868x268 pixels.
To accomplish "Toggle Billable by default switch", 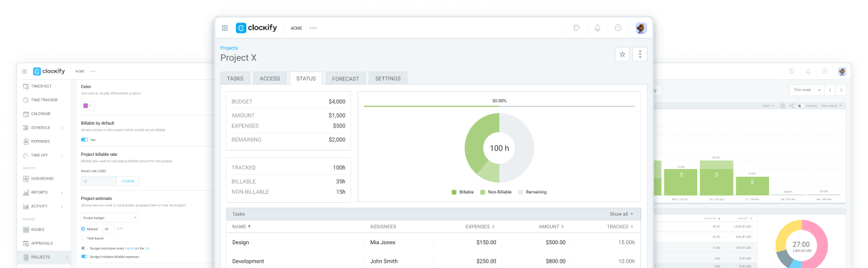I will (84, 140).
